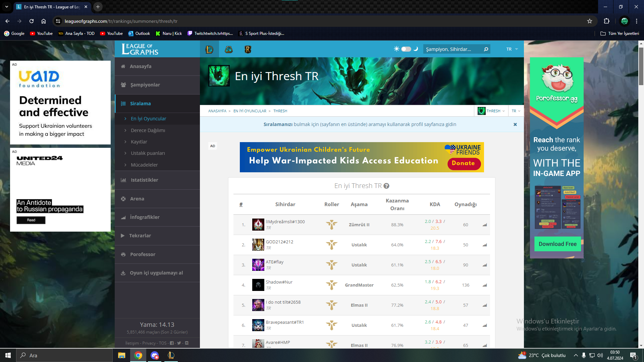Image resolution: width=644 pixels, height=362 pixels.
Task: Sort table by the # rank column
Action: click(241, 204)
